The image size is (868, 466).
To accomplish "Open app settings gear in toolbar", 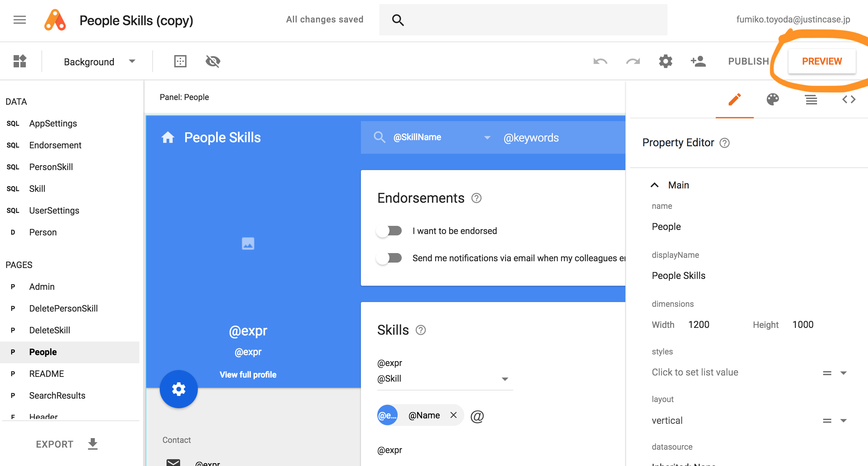I will click(x=665, y=61).
